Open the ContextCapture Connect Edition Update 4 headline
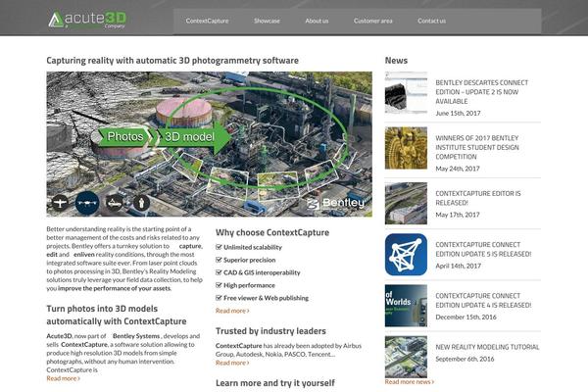Viewport: 588px width, 392px height. point(483,301)
